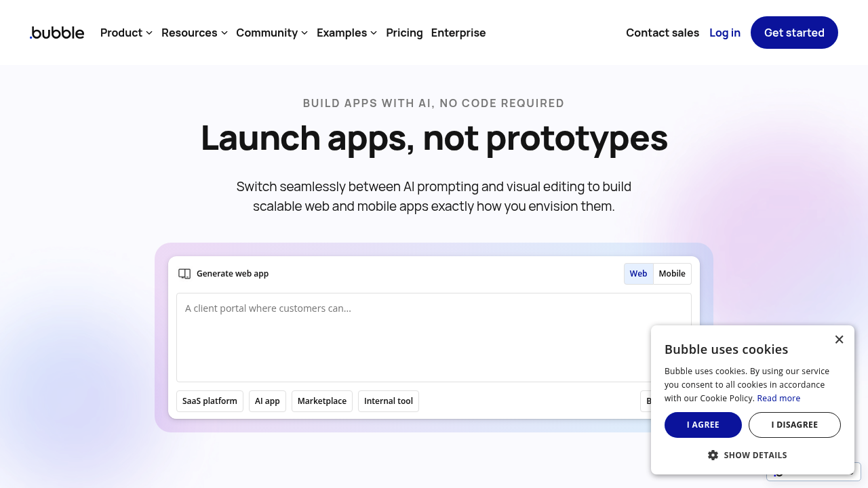Click Contact sales link

click(x=663, y=33)
